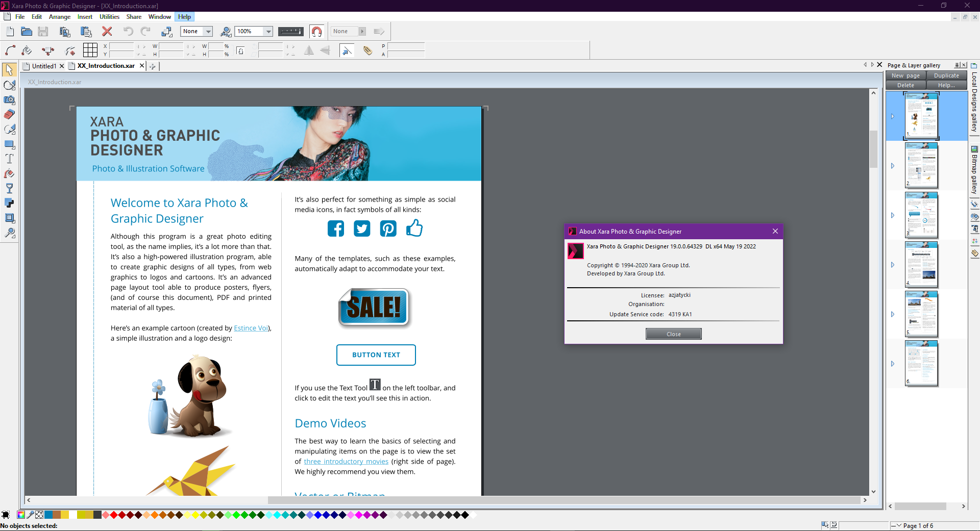Expand layers for page 4 thumbnail
The height and width of the screenshot is (531, 980).
point(893,265)
